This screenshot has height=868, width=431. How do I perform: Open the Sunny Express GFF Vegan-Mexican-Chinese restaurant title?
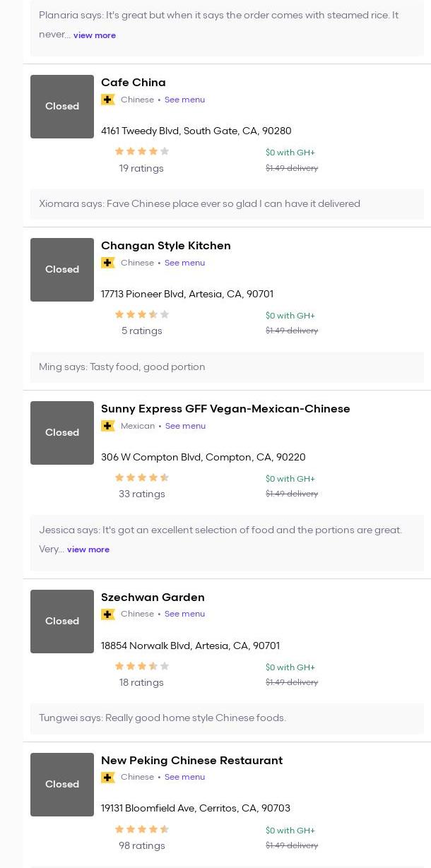click(x=225, y=409)
